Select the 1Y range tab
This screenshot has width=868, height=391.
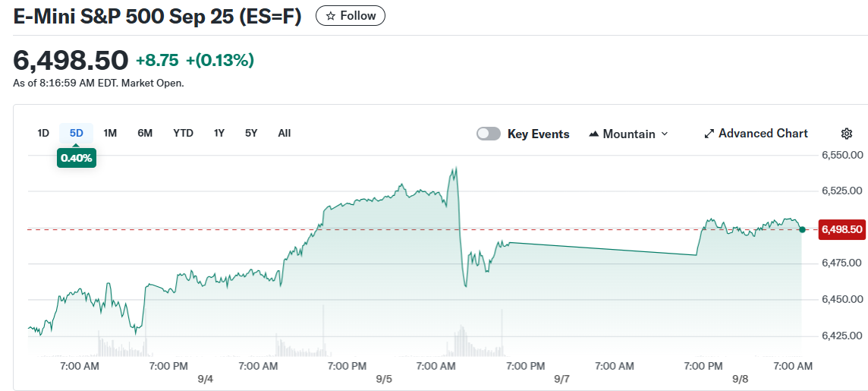(219, 133)
